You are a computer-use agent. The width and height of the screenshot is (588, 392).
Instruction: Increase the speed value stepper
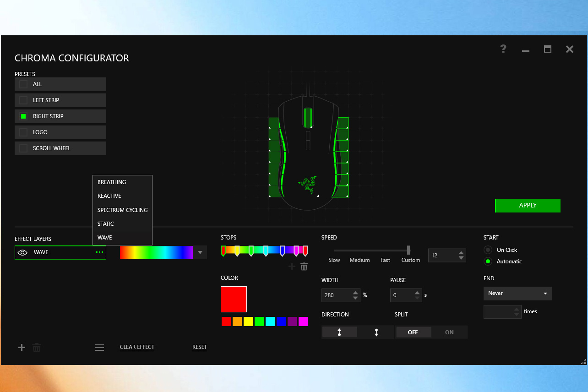pos(461,252)
